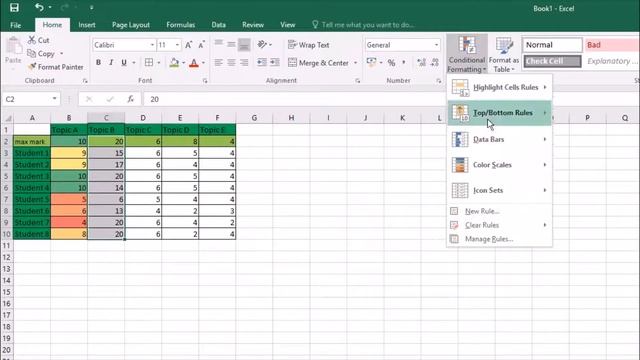This screenshot has width=640, height=360.
Task: Toggle Underline formatting
Action: (x=124, y=62)
